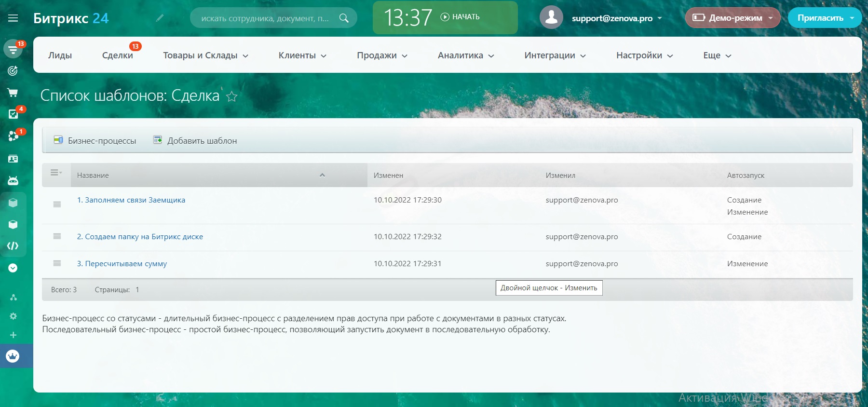Image resolution: width=868 pixels, height=407 pixels.
Task: Open the developer code brackets sidebar icon
Action: pyautogui.click(x=13, y=246)
